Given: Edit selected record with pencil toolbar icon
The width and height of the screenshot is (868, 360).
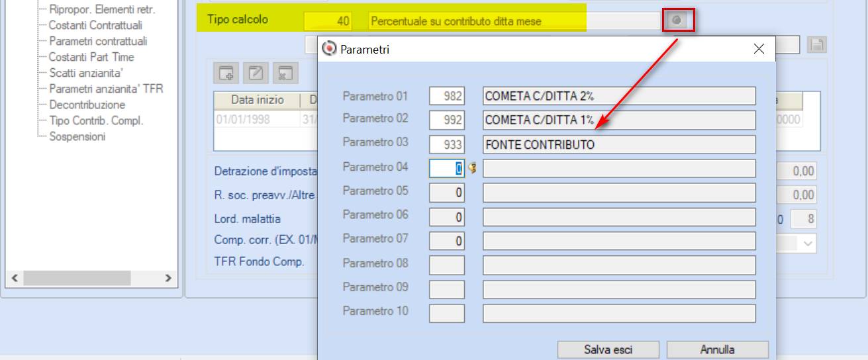Looking at the screenshot, I should (255, 73).
